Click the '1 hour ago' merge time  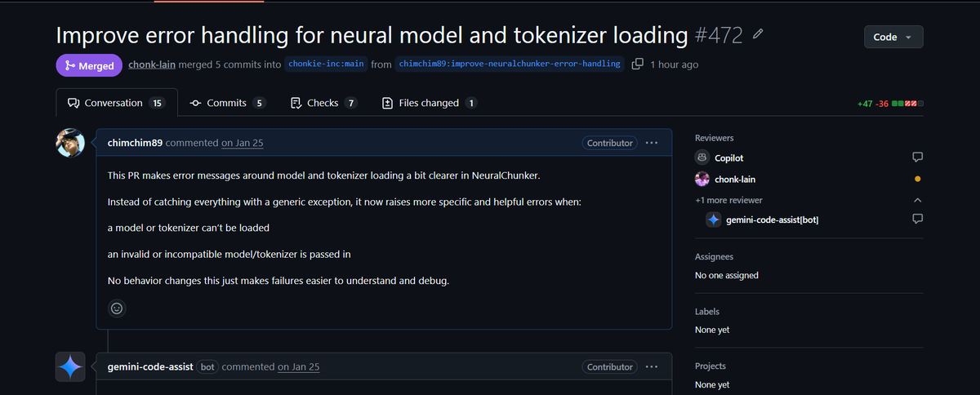point(674,64)
